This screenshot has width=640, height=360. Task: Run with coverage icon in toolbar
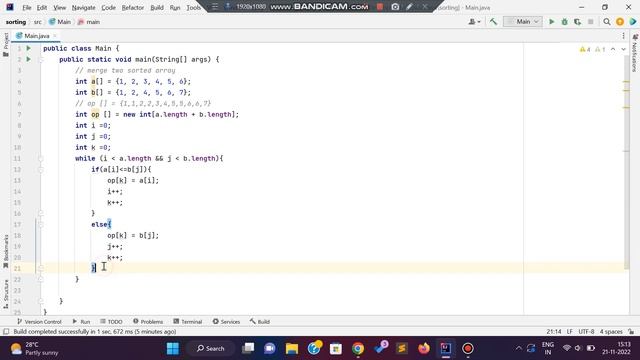click(x=577, y=22)
